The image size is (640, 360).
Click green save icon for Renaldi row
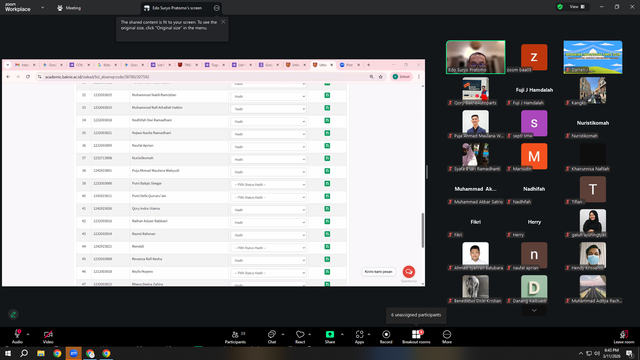(327, 247)
